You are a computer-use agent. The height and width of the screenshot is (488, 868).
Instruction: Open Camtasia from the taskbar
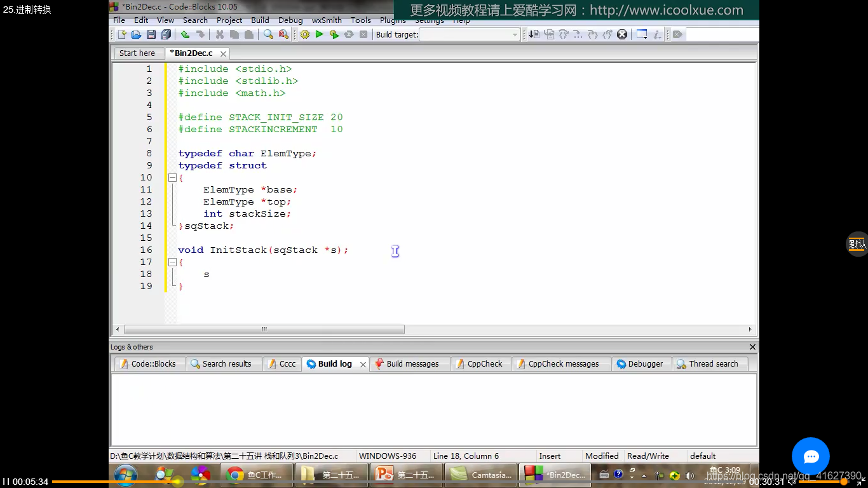[x=481, y=475]
